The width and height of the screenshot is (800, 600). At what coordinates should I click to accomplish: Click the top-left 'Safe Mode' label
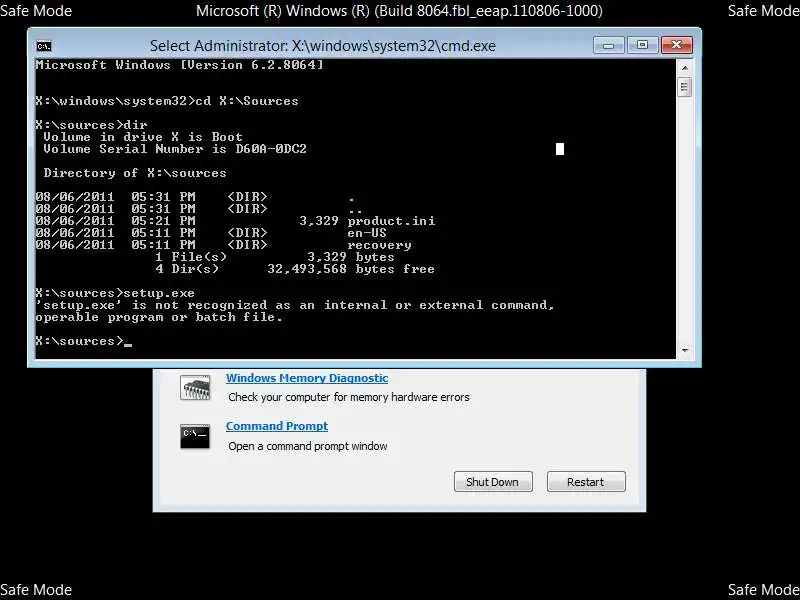tap(36, 11)
